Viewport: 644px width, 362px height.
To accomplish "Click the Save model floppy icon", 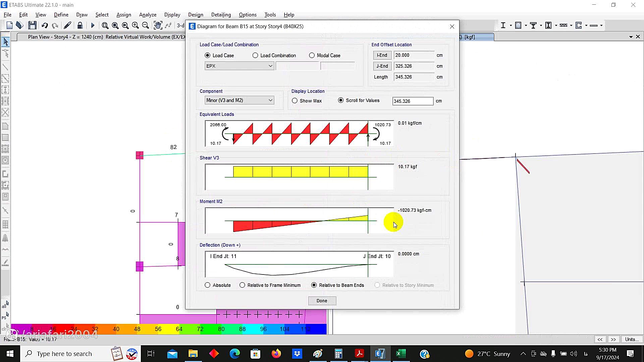I will pos(32,25).
